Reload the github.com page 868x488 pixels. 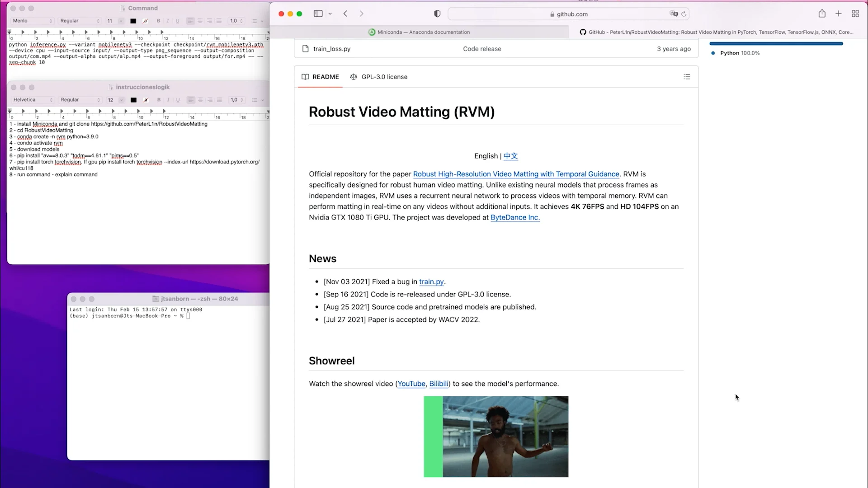684,14
